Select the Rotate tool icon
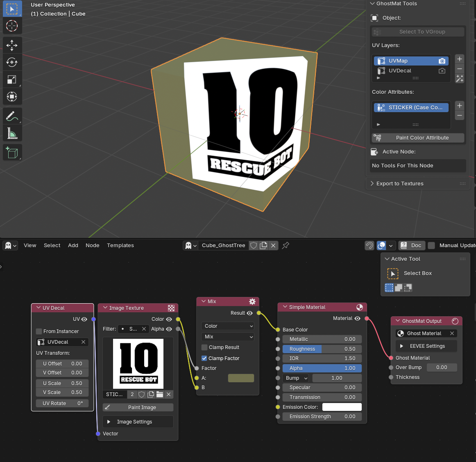The image size is (476, 462). [x=12, y=62]
